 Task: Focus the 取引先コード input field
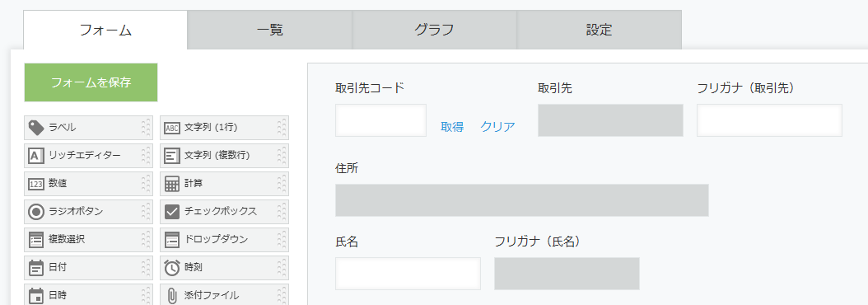point(380,120)
